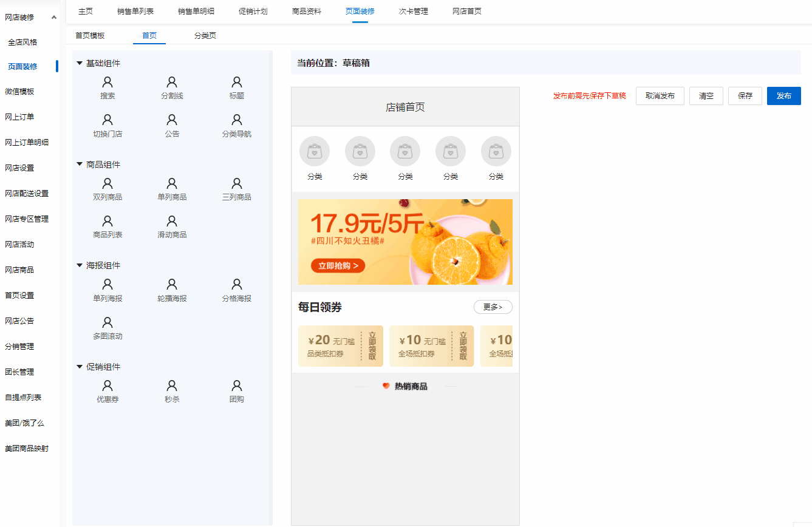Select the 分割线 component icon
The image size is (812, 527).
[x=172, y=82]
